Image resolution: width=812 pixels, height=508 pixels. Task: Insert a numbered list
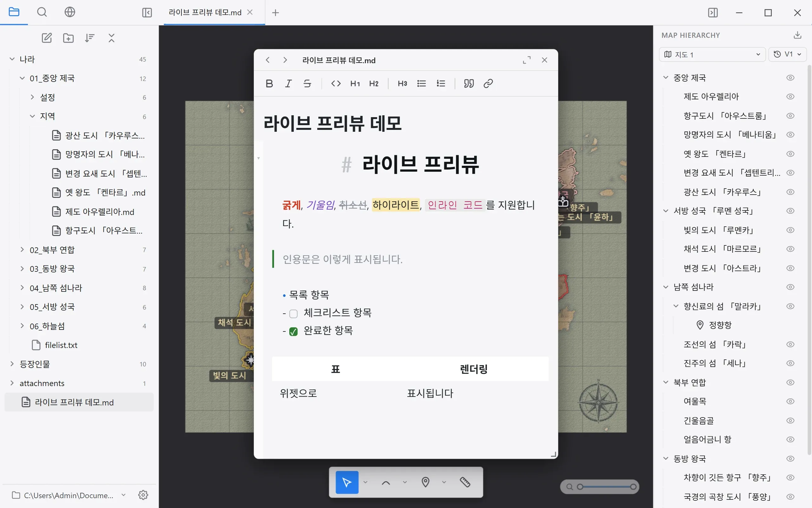tap(441, 83)
